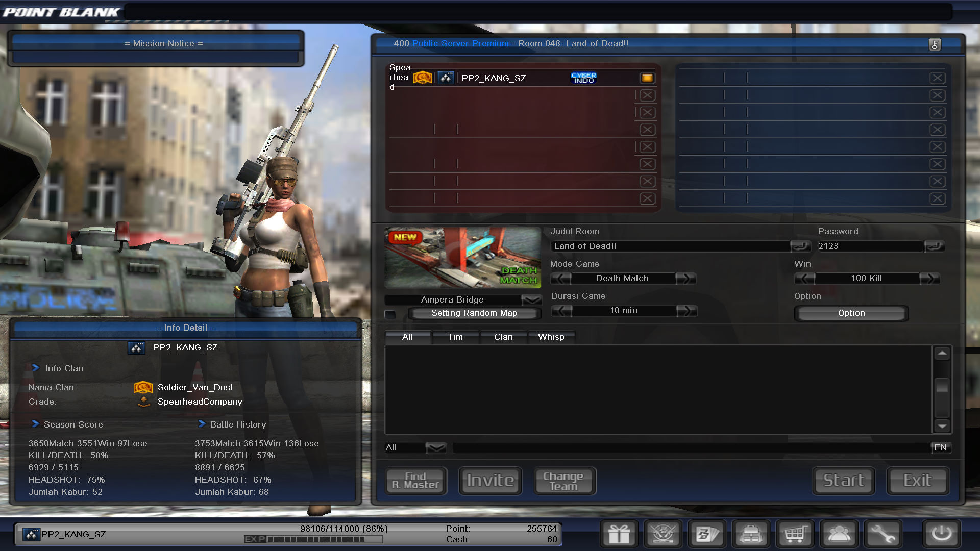Close the first slot in the blue team
Image resolution: width=980 pixels, height=551 pixels.
click(937, 78)
